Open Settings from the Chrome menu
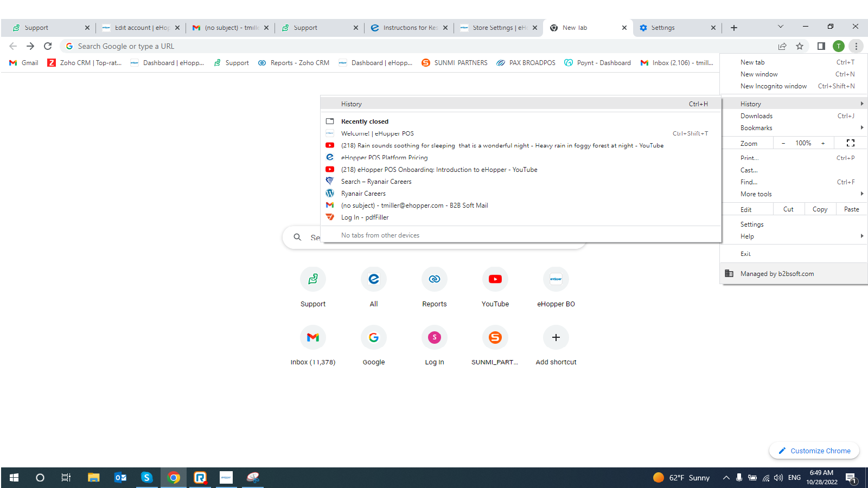Viewport: 868px width, 488px height. pos(795,224)
